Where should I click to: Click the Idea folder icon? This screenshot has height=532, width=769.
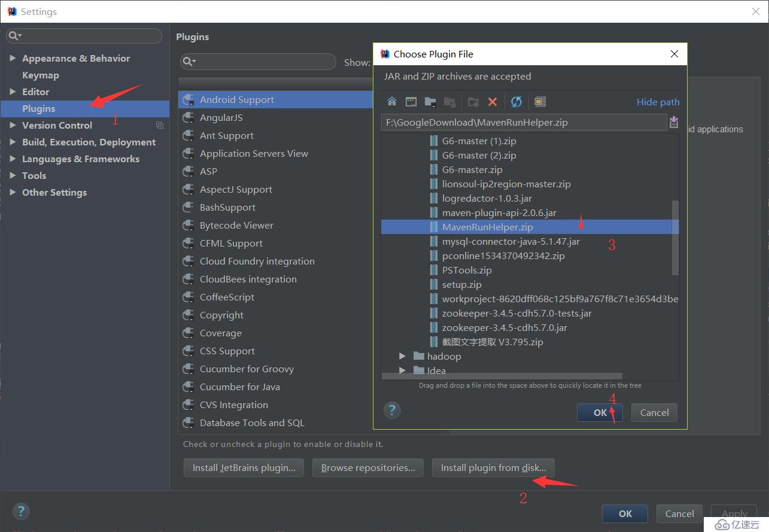coord(418,370)
